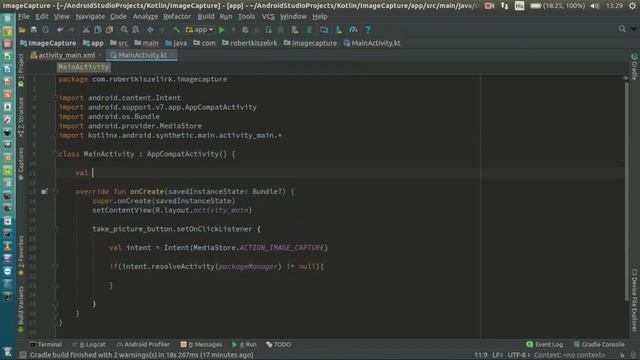The width and height of the screenshot is (640, 360).
Task: Open the app run configuration dropdown
Action: tap(200, 30)
